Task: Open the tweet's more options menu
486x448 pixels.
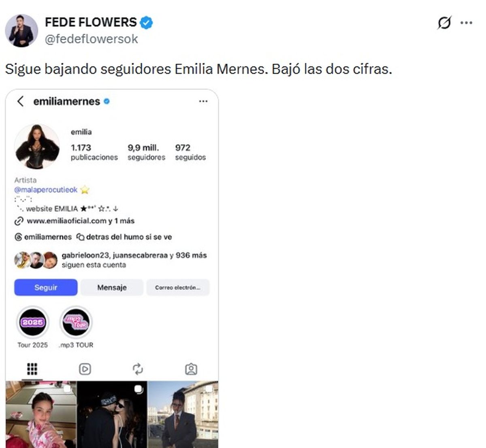Action: pos(467,23)
